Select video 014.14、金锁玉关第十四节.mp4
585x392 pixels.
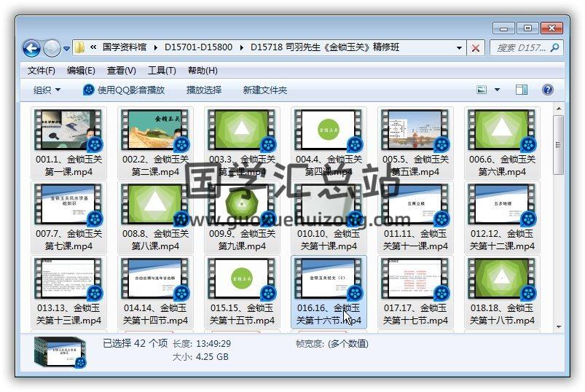click(x=155, y=291)
